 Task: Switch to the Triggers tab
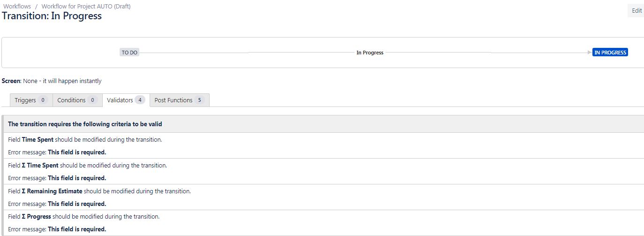pos(31,100)
